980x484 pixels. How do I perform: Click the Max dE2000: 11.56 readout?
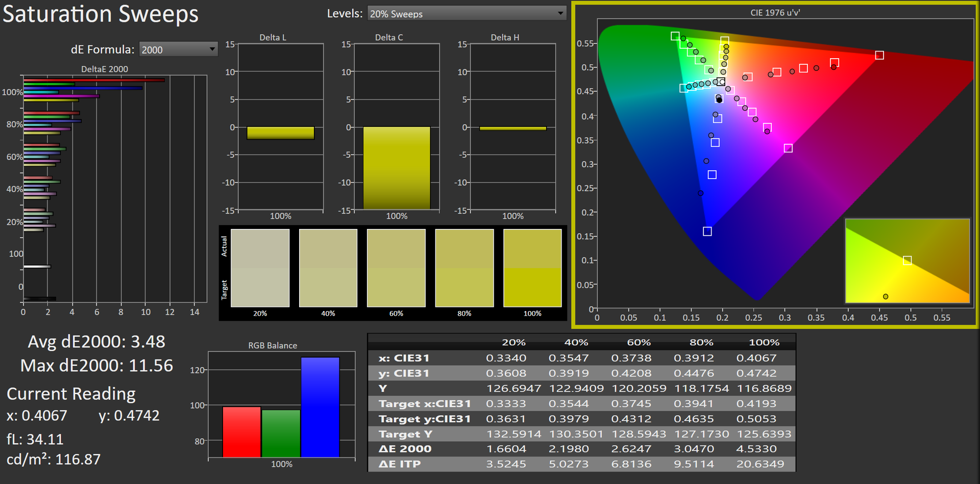point(96,366)
